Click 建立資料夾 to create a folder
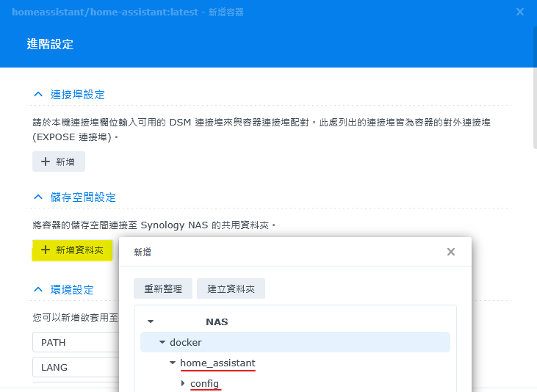Image resolution: width=537 pixels, height=392 pixels. point(231,288)
